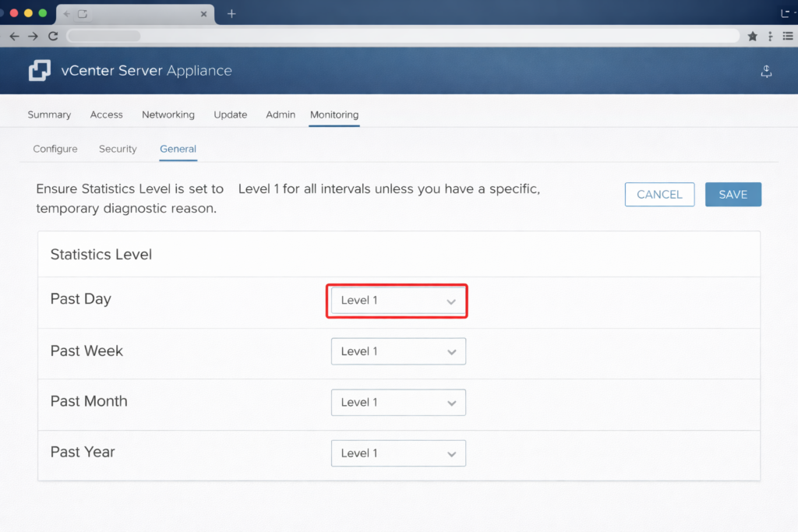
Task: Save the statistics level settings
Action: click(x=733, y=194)
